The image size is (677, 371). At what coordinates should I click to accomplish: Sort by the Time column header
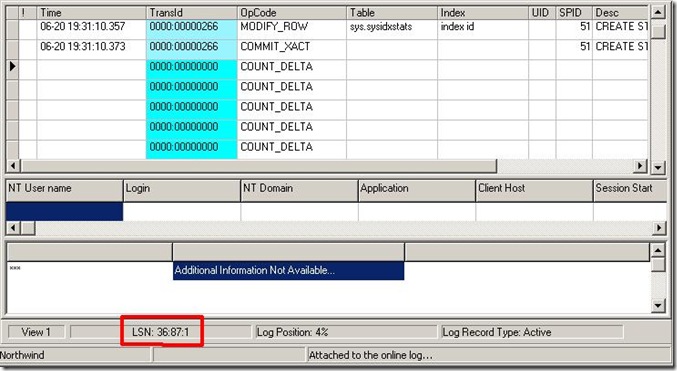click(x=91, y=13)
